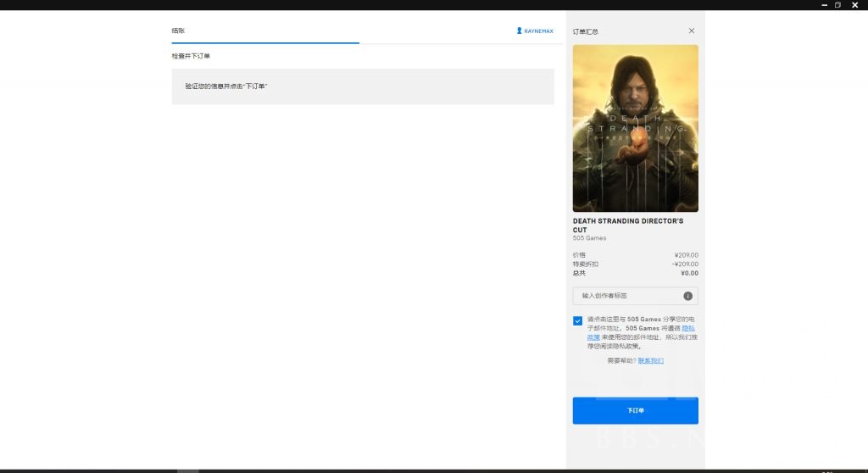Screen dimensions: 868x473
Task: Click the 特卖折扣 discount amount -¥209.00
Action: (x=685, y=264)
